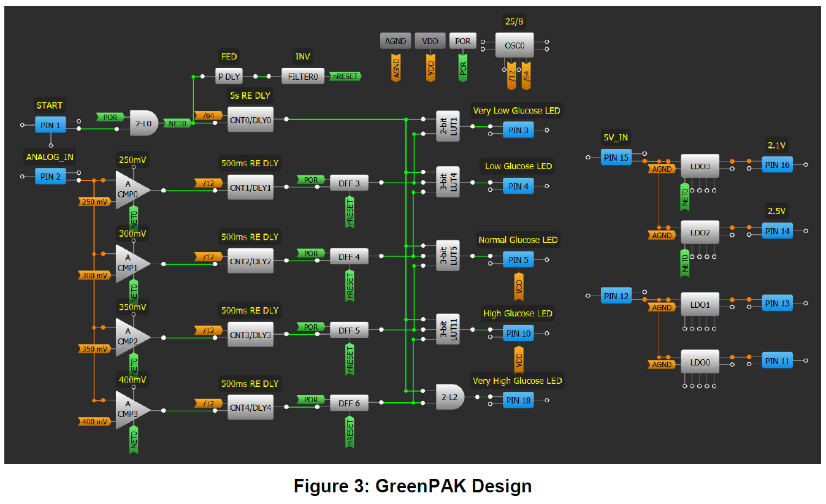Click the PIN 14 block
Screen dimensions: 826x504
tap(778, 231)
